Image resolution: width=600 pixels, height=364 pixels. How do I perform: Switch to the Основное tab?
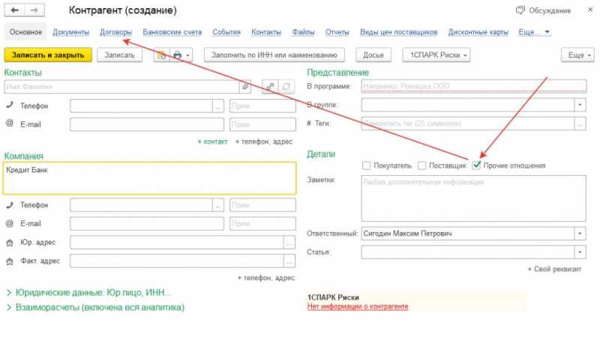tap(25, 32)
